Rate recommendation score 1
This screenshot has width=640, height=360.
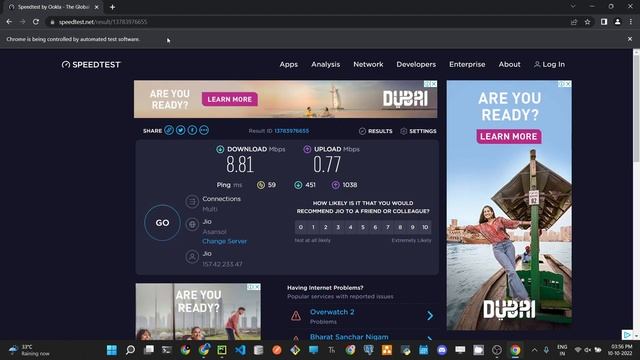click(313, 227)
